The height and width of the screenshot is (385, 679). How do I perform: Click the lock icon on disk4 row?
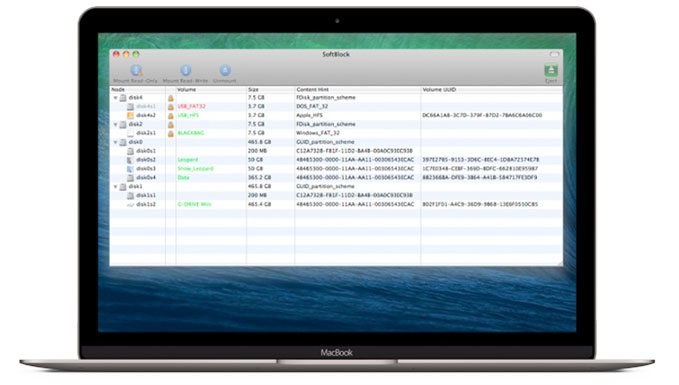coord(171,98)
